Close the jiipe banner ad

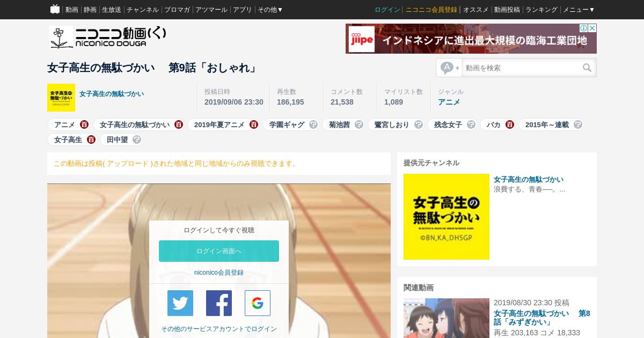click(x=592, y=28)
